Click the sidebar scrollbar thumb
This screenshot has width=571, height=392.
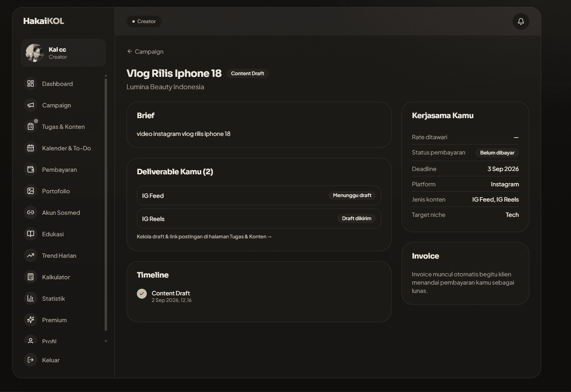[106, 204]
